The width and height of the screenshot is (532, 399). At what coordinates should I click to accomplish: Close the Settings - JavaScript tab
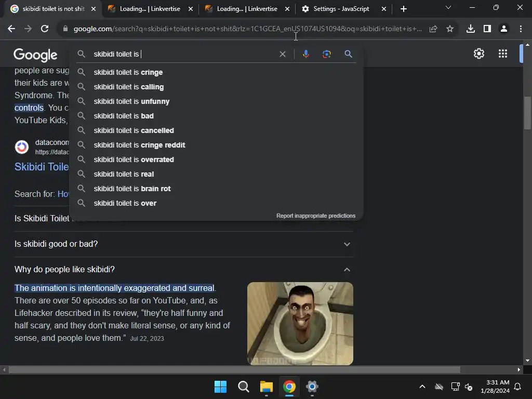point(384,9)
